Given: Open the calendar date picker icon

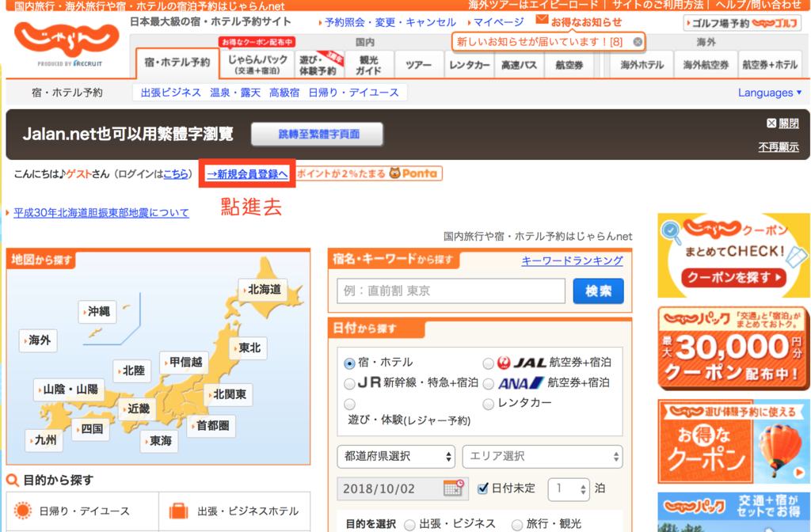Looking at the screenshot, I should pyautogui.click(x=454, y=488).
